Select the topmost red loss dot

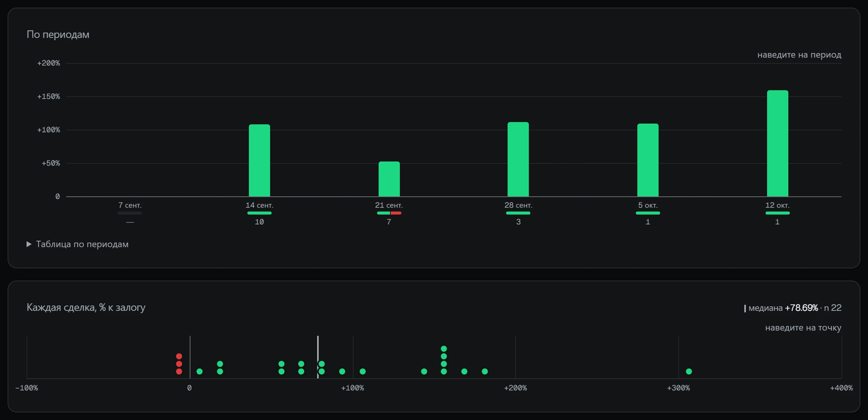tap(179, 356)
